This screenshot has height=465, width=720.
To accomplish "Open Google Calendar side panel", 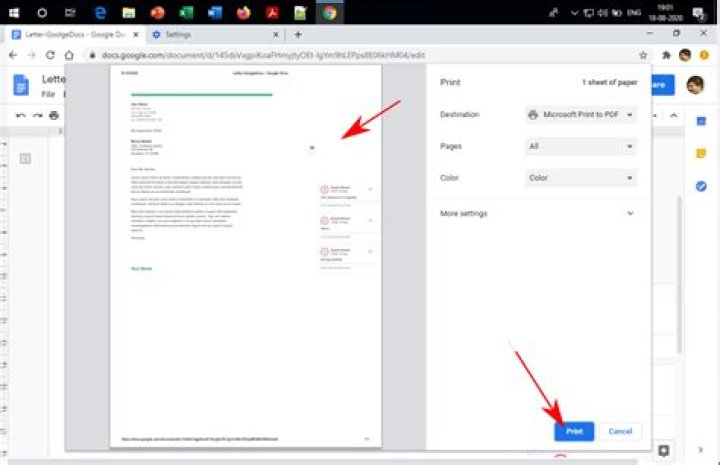I will tap(701, 121).
